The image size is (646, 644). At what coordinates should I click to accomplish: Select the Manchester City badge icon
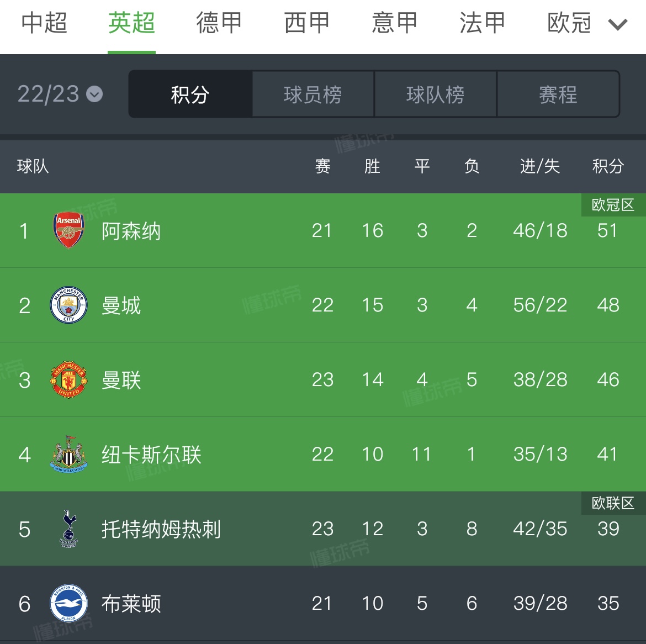(68, 305)
